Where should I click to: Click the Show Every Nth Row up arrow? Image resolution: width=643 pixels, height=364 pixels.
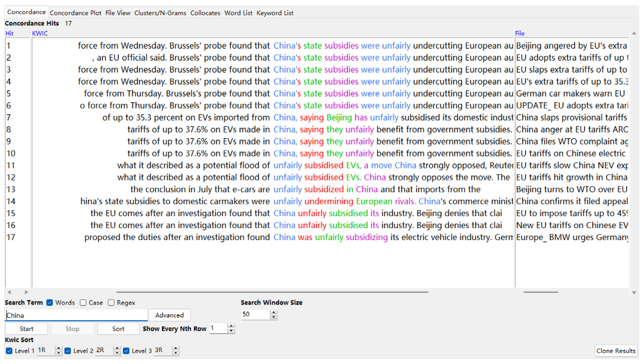coord(231,326)
